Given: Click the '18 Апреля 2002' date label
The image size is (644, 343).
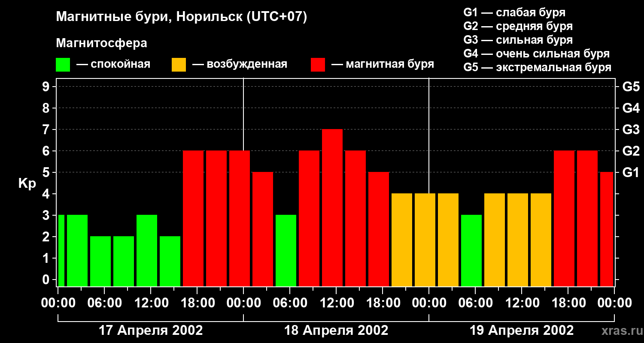Looking at the screenshot, I should (x=336, y=330).
